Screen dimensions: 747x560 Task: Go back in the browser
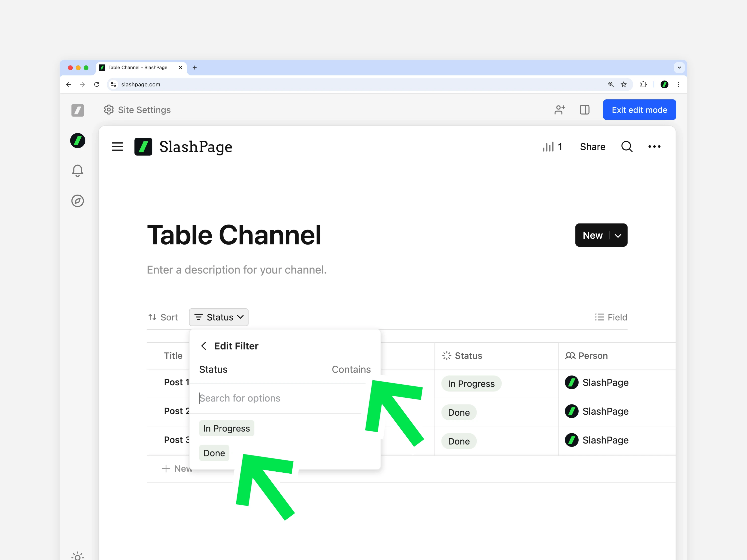[x=68, y=84]
